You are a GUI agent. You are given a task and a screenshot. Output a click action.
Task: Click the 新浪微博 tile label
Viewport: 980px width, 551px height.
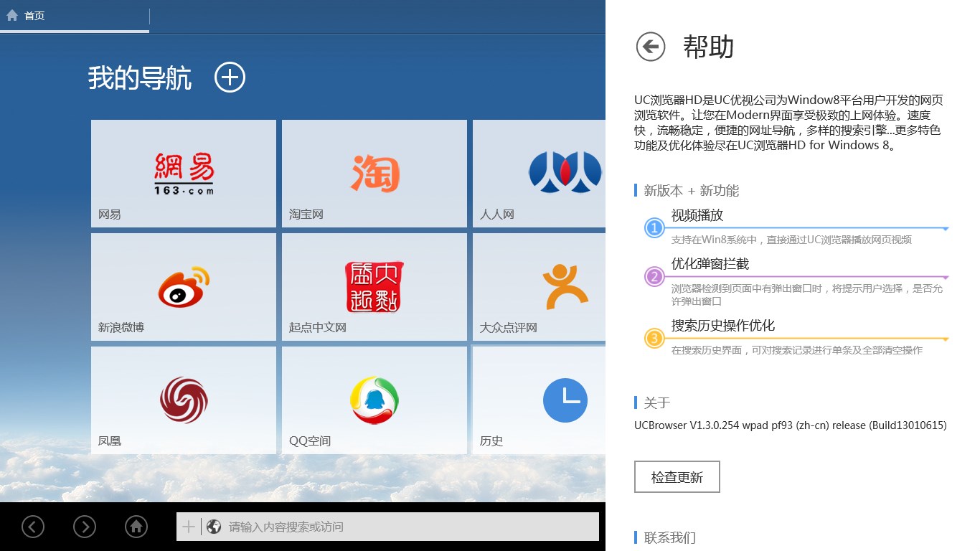coord(121,328)
